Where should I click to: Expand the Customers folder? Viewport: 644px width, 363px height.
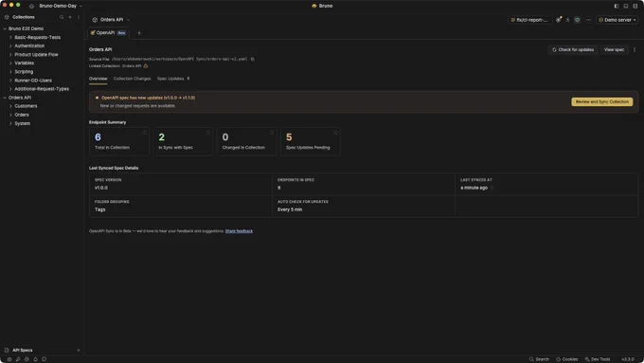[10, 106]
